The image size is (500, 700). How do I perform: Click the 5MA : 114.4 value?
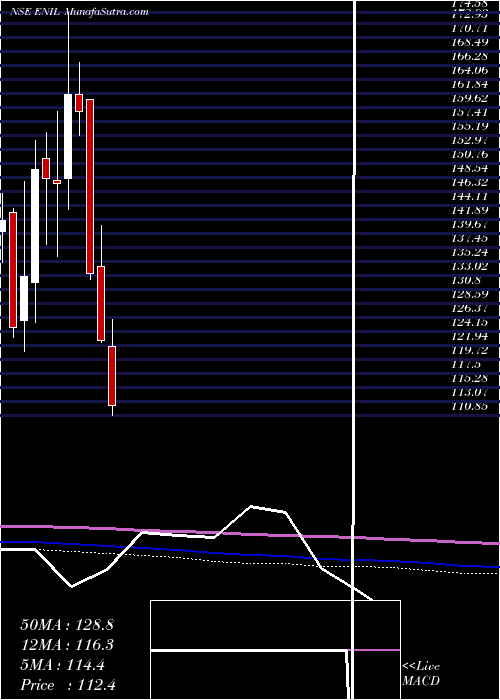pyautogui.click(x=62, y=665)
